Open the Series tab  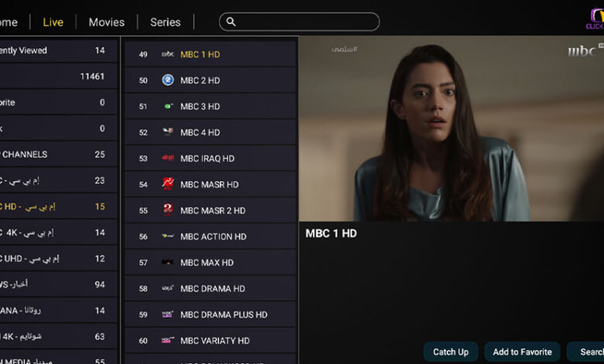pyautogui.click(x=165, y=22)
